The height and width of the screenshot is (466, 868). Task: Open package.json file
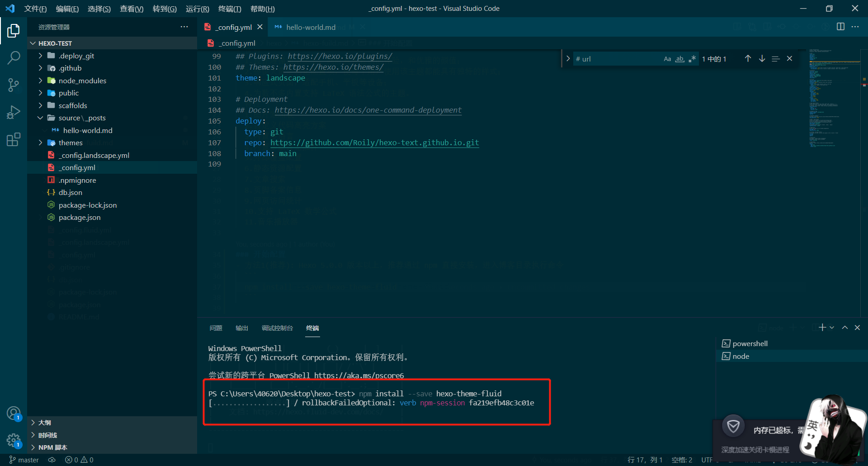click(x=112, y=217)
